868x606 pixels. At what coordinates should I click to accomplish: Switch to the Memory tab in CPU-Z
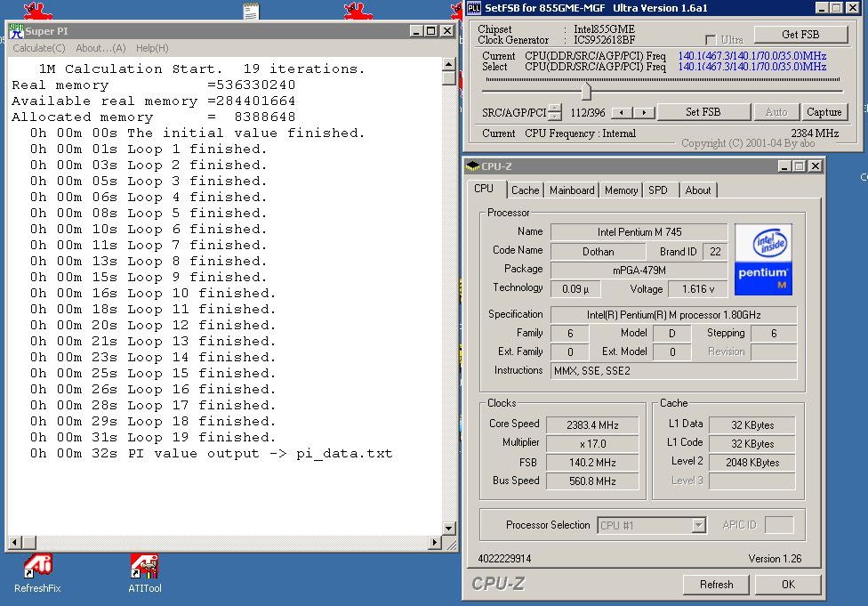[x=621, y=190]
